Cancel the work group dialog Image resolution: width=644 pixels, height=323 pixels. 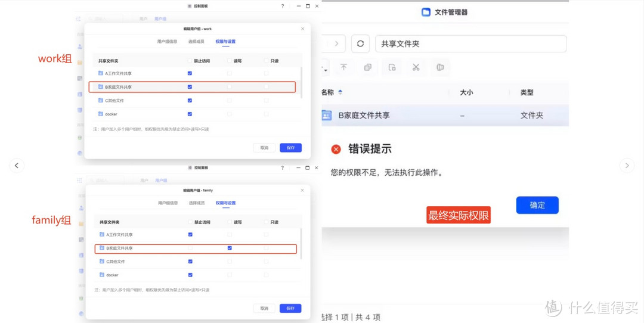coord(264,148)
